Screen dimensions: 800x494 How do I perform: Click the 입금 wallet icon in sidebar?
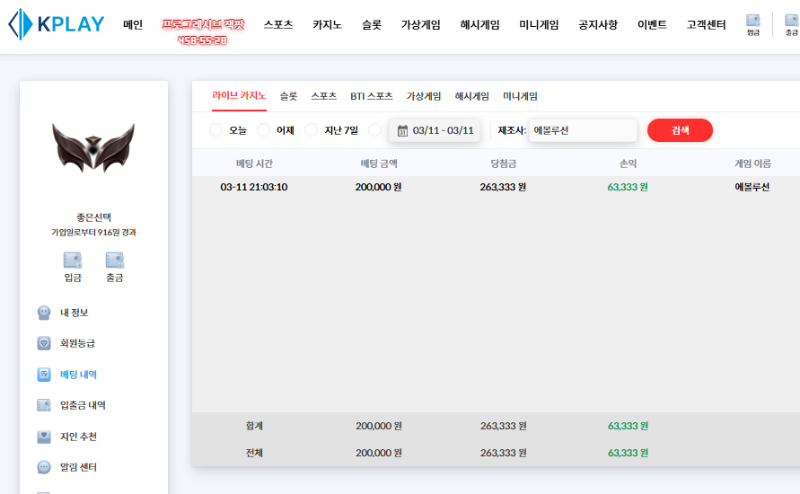[x=72, y=260]
